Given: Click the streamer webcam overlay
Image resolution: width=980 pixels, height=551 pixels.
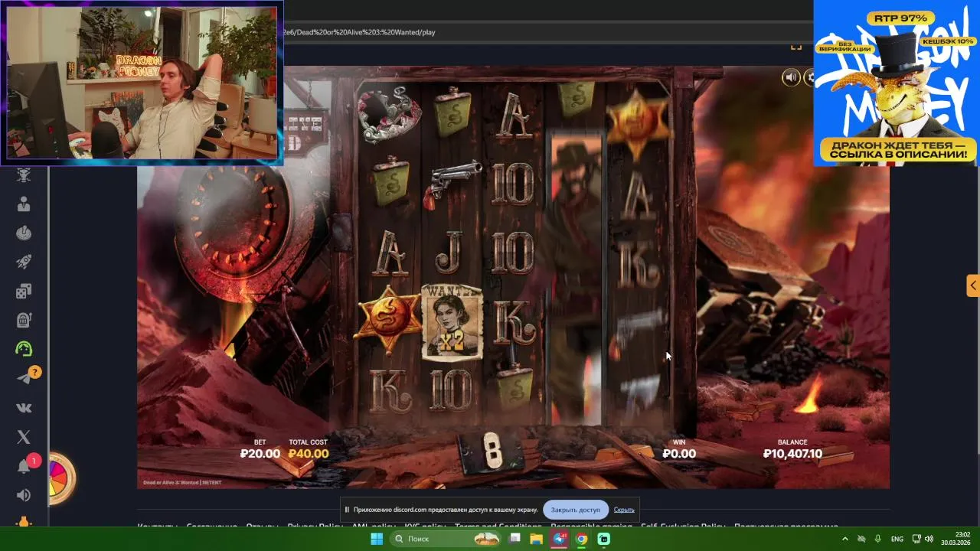Looking at the screenshot, I should click(x=142, y=83).
